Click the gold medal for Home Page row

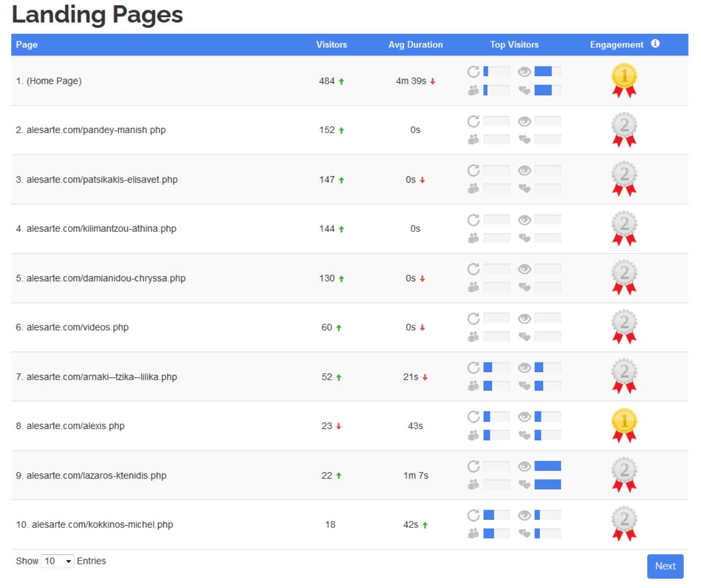(624, 81)
